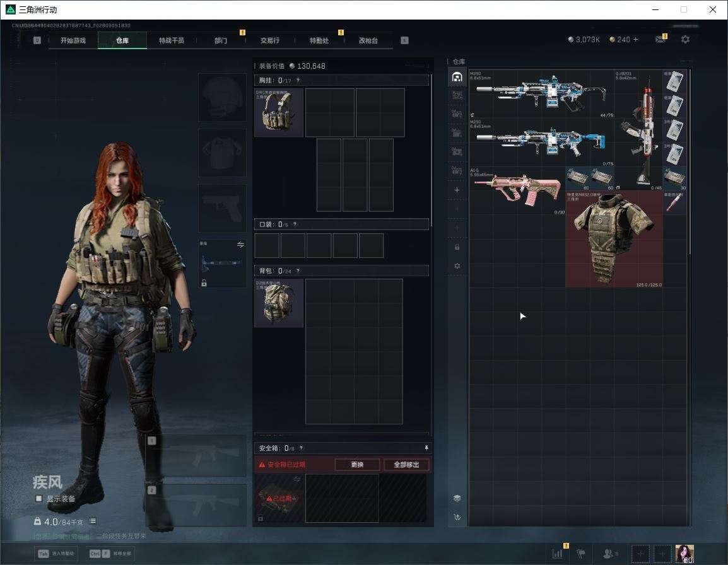Open the stats bar chart icon
The image size is (728, 565).
[557, 553]
